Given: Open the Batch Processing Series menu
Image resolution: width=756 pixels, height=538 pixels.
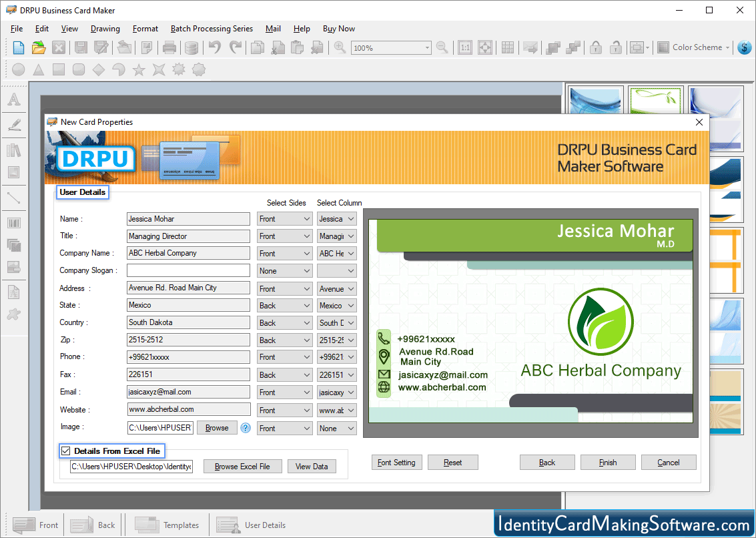Looking at the screenshot, I should (x=212, y=29).
